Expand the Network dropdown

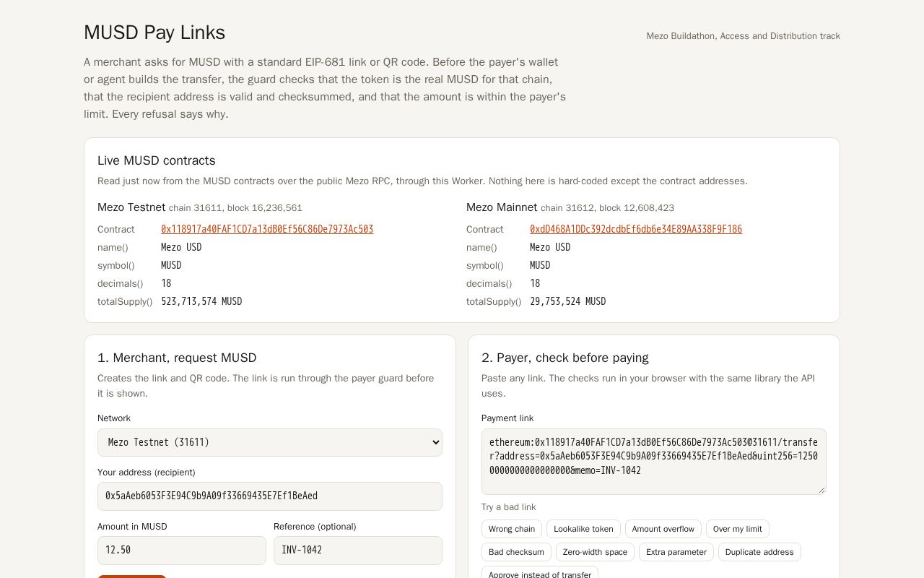click(270, 442)
